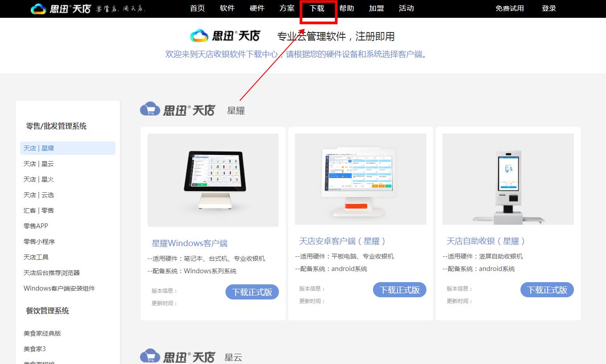Viewport: 606px width, 364px height.
Task: Select 天店 | 星云 in the sidebar
Action: (39, 164)
